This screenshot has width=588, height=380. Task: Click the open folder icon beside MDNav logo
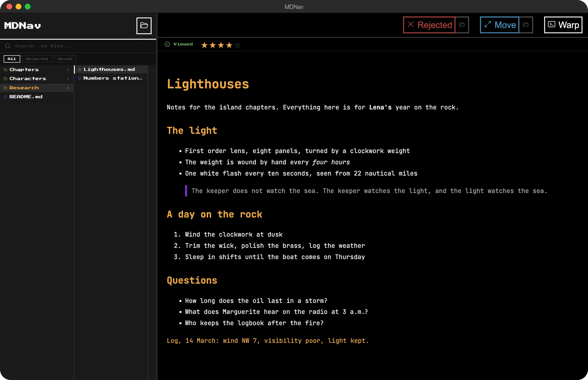pyautogui.click(x=144, y=25)
